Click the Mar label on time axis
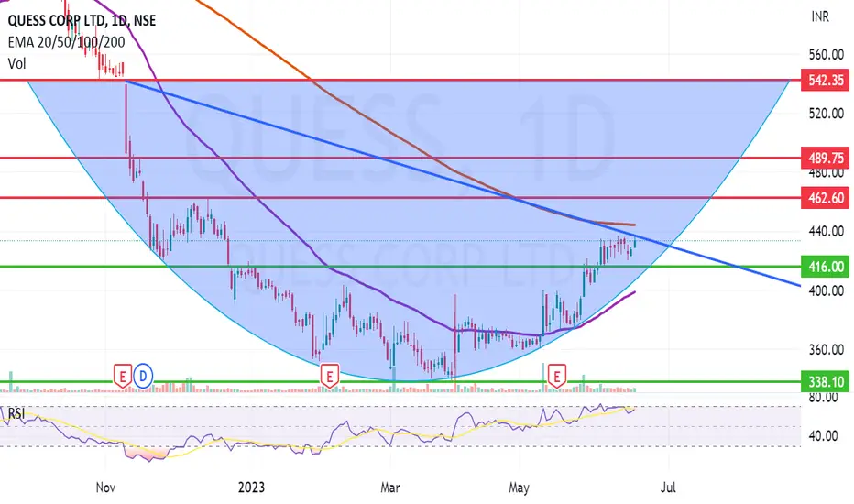Viewport: 854px width, 504px height. tap(390, 488)
